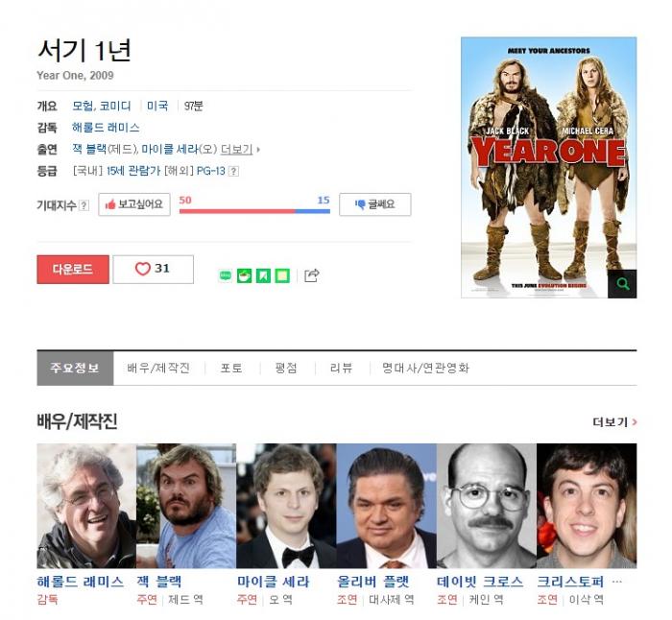Click the magnifier icon on the poster
The width and height of the screenshot is (672, 620).
[x=622, y=284]
